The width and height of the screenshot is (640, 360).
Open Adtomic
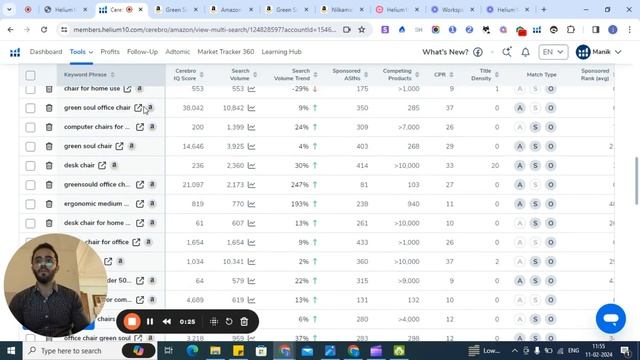(178, 52)
